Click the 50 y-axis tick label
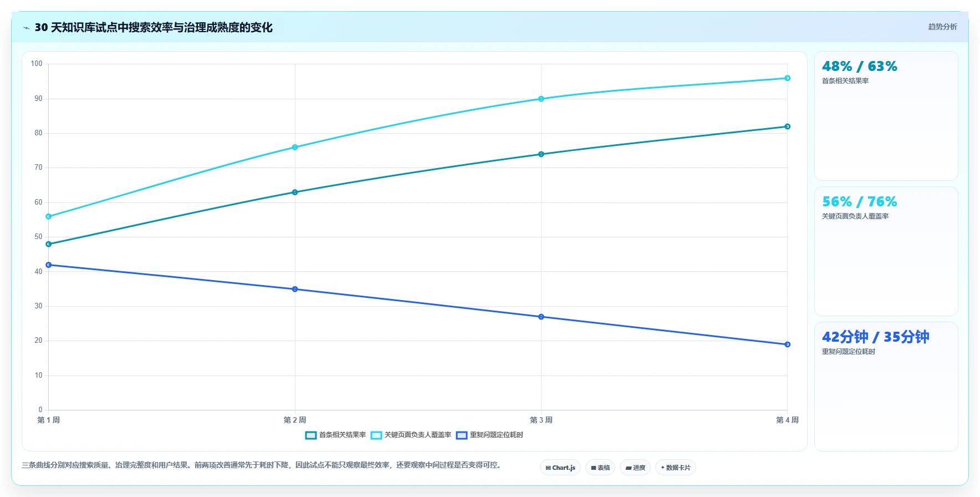The image size is (980, 497). pos(38,237)
